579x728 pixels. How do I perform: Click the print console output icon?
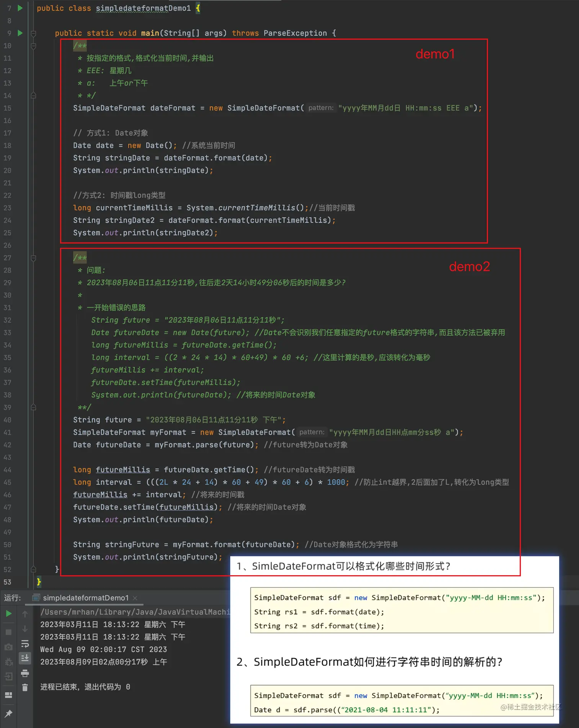pos(25,673)
